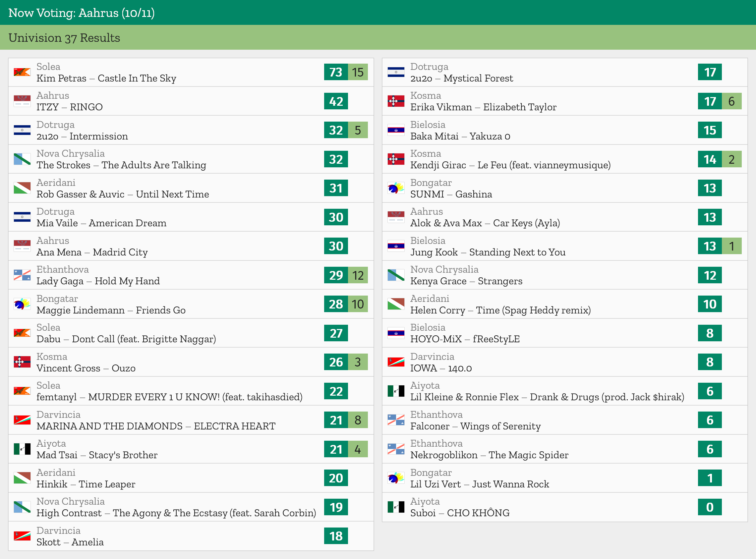Image resolution: width=756 pixels, height=559 pixels.
Task: Click the 12 points badge for Lady Gaga
Action: (x=358, y=275)
